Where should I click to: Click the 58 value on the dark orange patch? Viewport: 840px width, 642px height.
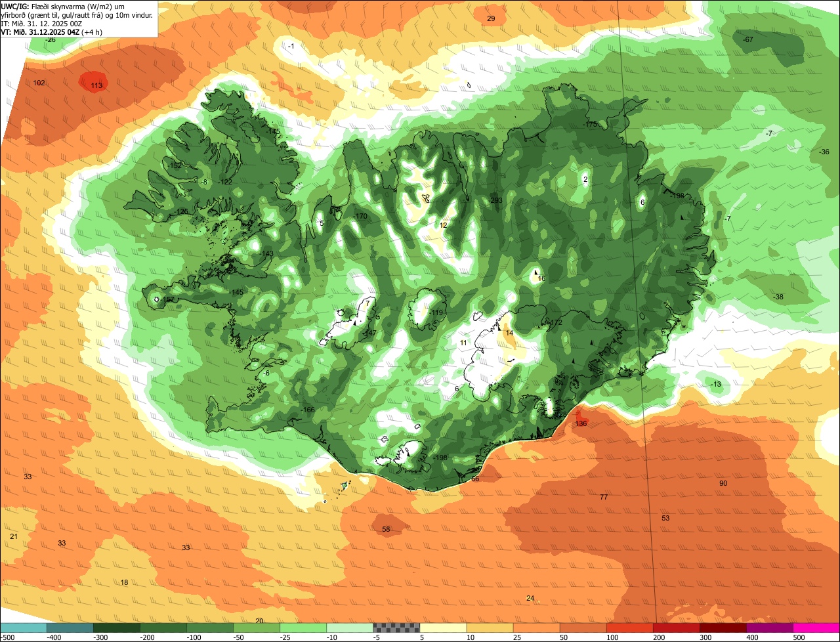click(x=386, y=529)
